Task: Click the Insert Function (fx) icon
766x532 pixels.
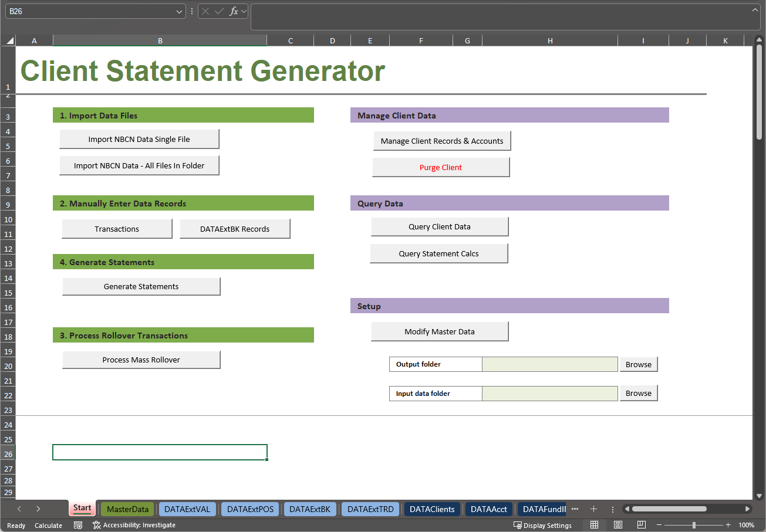Action: point(234,11)
